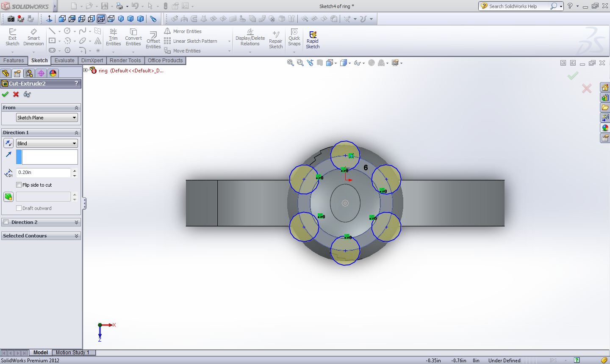Open SolidWorks Resources home icon in task pane
The height and width of the screenshot is (364, 610).
[605, 88]
